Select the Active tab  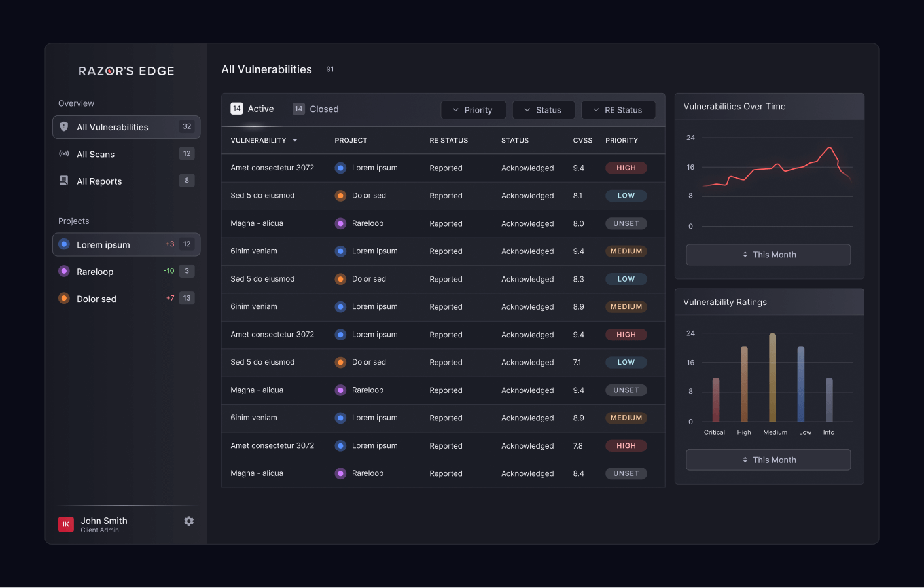click(x=253, y=109)
